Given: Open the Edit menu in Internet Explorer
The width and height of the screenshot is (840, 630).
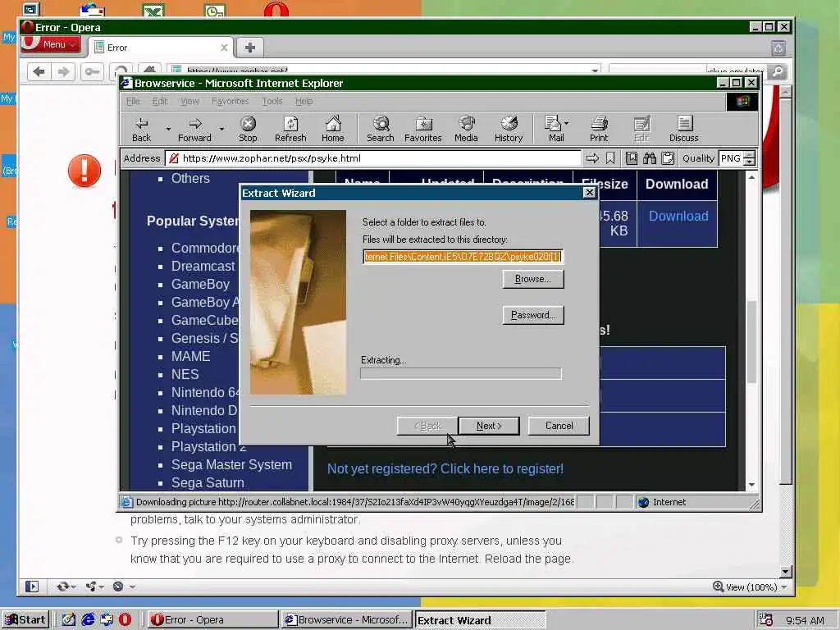Looking at the screenshot, I should coord(160,101).
